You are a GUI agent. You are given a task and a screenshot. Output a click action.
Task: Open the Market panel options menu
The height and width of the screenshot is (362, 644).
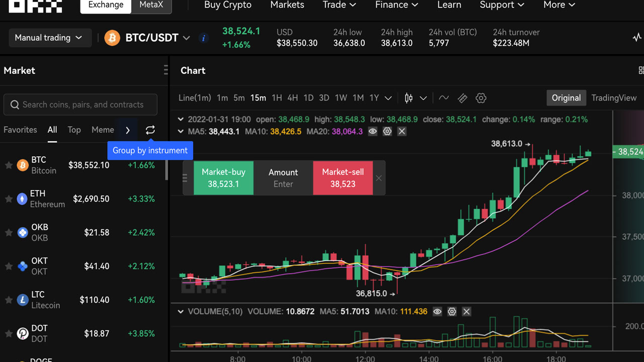click(166, 70)
